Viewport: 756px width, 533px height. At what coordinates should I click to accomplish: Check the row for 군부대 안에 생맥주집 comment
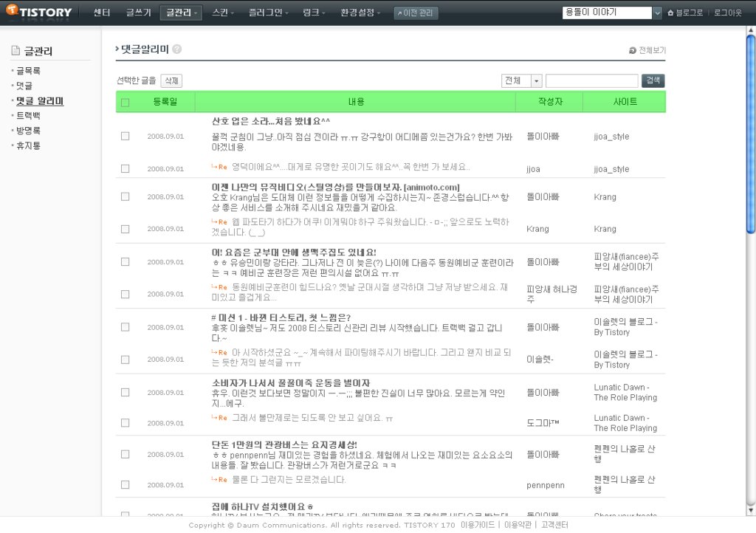126,261
